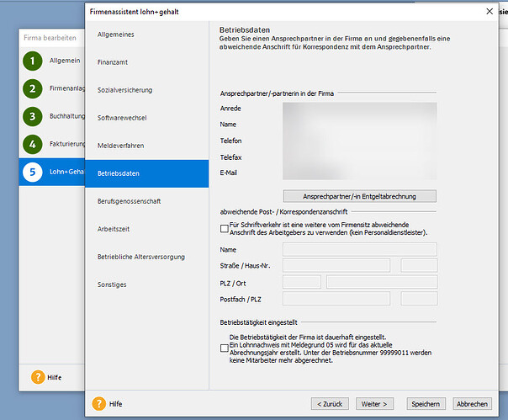Click the Firmenanlage step label in Firma bearbeiten
This screenshot has width=508, height=420.
tap(67, 88)
